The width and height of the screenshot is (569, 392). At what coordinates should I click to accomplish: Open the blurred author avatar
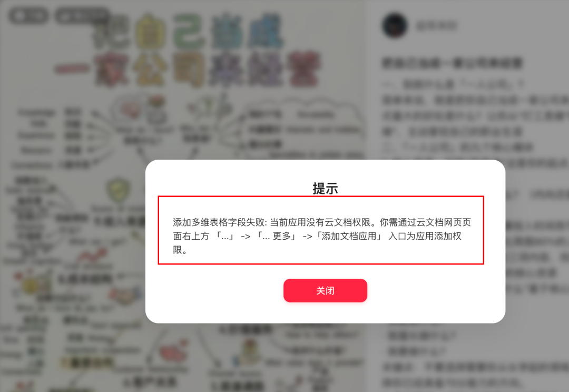[x=395, y=25]
